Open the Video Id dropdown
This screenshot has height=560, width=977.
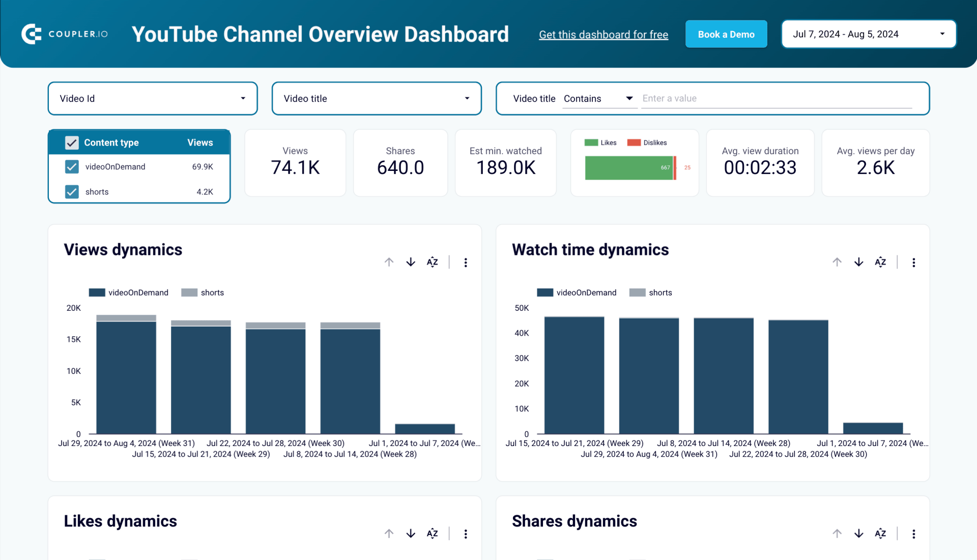[x=153, y=99]
